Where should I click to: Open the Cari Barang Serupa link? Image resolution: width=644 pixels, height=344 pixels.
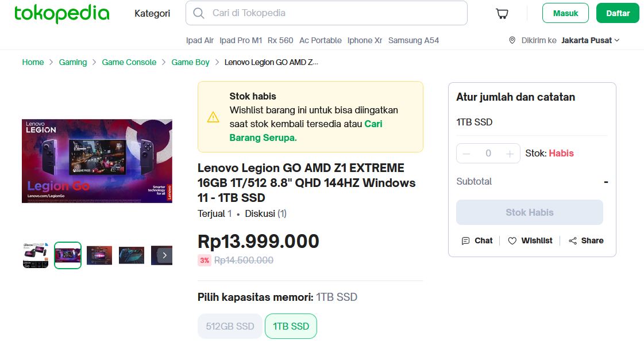[x=263, y=137]
